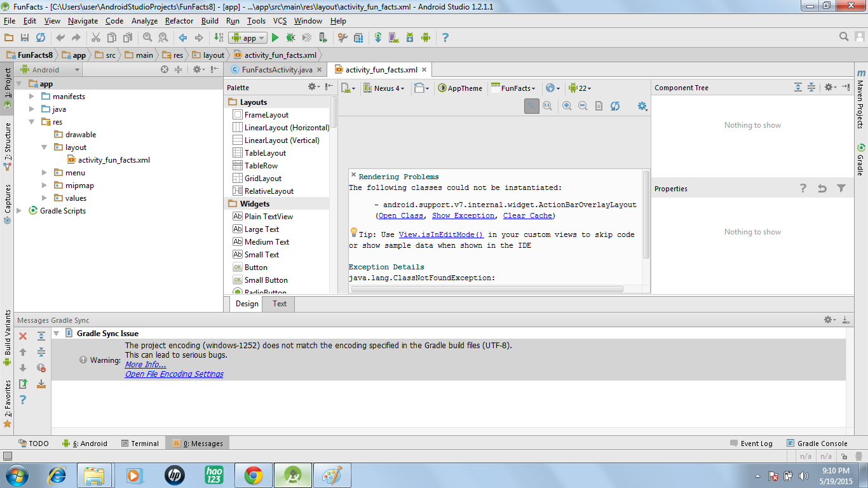Click the Synchronize icon in the main toolbar
The width and height of the screenshot is (868, 488).
click(x=41, y=38)
